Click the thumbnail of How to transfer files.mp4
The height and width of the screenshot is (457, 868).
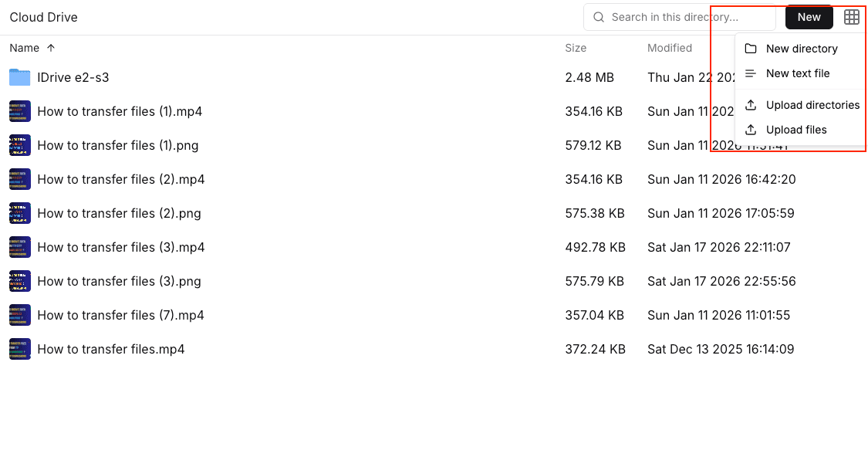19,349
